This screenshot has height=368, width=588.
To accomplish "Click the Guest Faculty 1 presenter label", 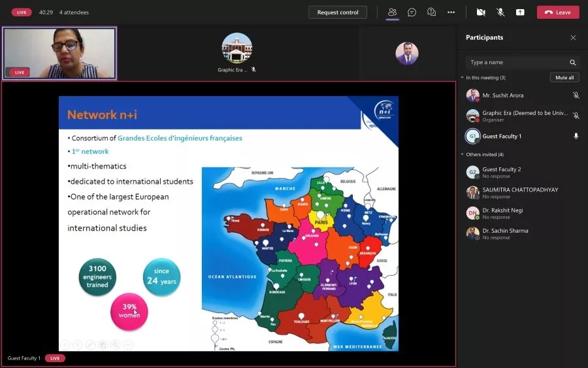I will [24, 358].
